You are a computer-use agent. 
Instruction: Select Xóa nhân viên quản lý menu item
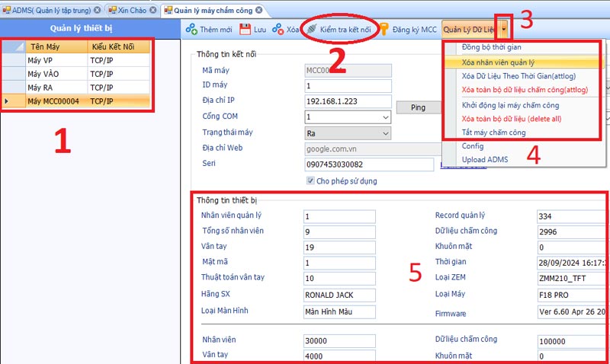tap(500, 62)
